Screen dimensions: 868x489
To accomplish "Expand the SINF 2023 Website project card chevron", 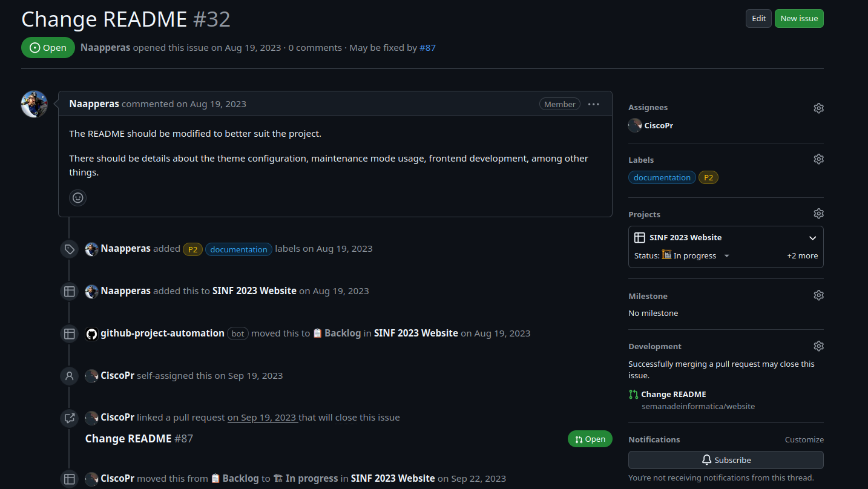I will pos(813,238).
